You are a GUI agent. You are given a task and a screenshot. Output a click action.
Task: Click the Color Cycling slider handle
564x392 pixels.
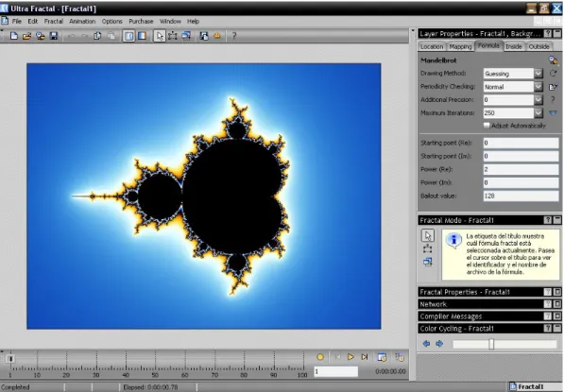(x=491, y=344)
